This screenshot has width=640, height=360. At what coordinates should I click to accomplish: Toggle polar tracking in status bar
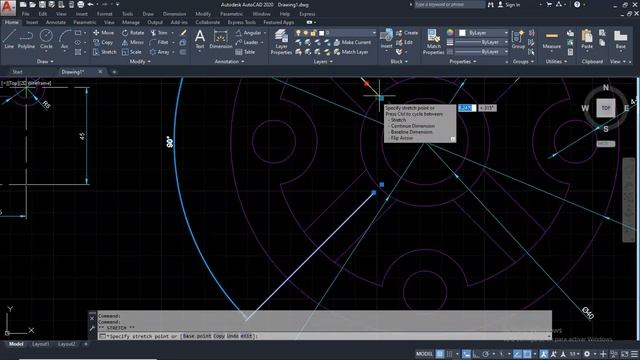tap(486, 354)
